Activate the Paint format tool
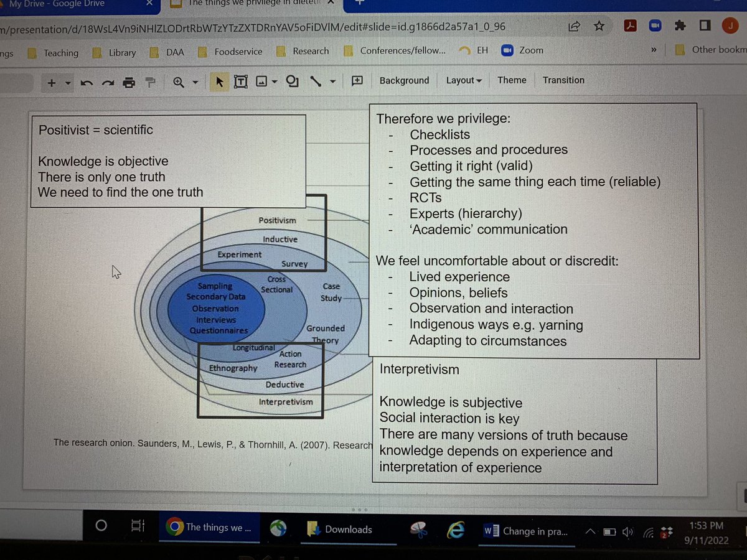 (150, 81)
